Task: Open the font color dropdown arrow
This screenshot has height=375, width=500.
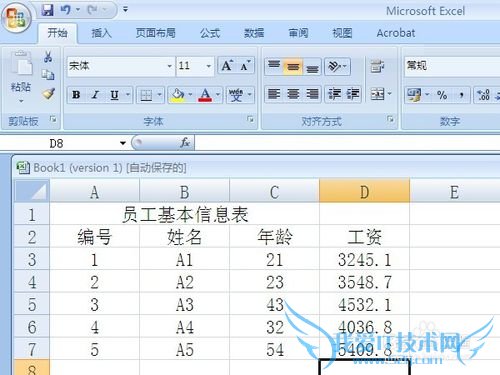Action: [x=218, y=95]
